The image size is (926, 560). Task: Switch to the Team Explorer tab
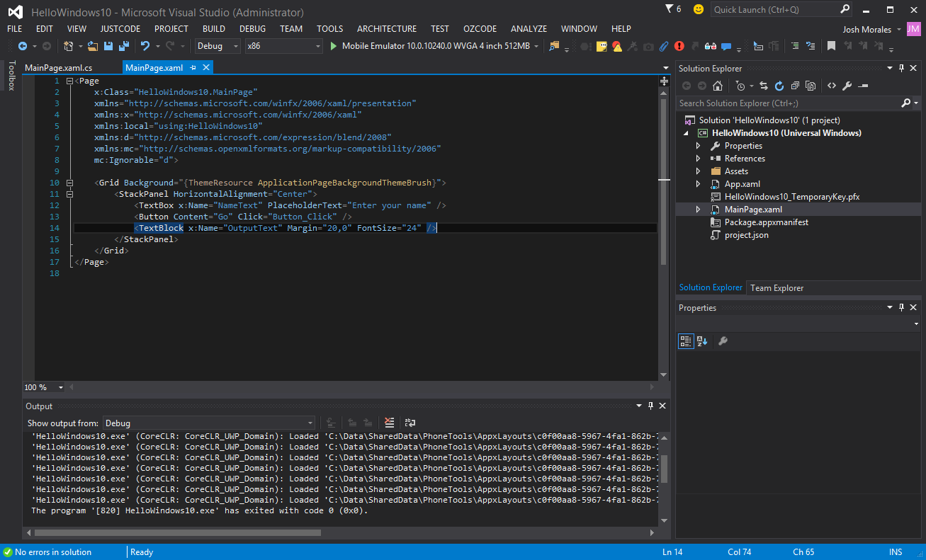pyautogui.click(x=777, y=287)
